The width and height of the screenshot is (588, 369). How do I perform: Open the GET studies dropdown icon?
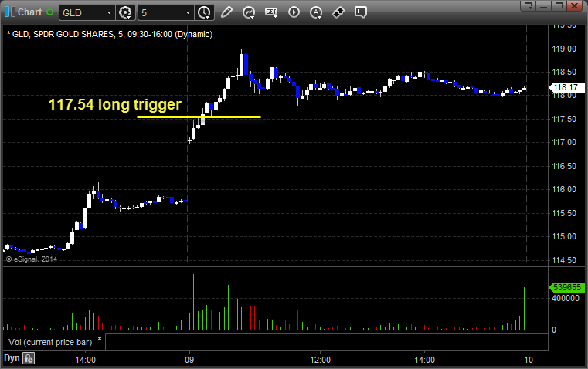pos(271,12)
